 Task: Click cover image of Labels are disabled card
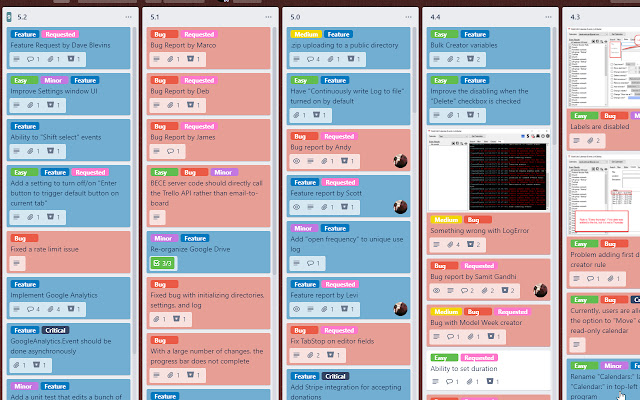pyautogui.click(x=603, y=67)
